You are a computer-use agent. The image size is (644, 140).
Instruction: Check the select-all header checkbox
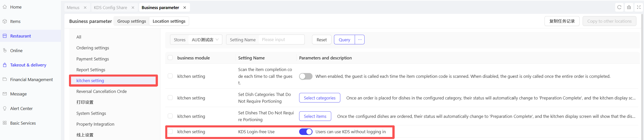pyautogui.click(x=170, y=58)
